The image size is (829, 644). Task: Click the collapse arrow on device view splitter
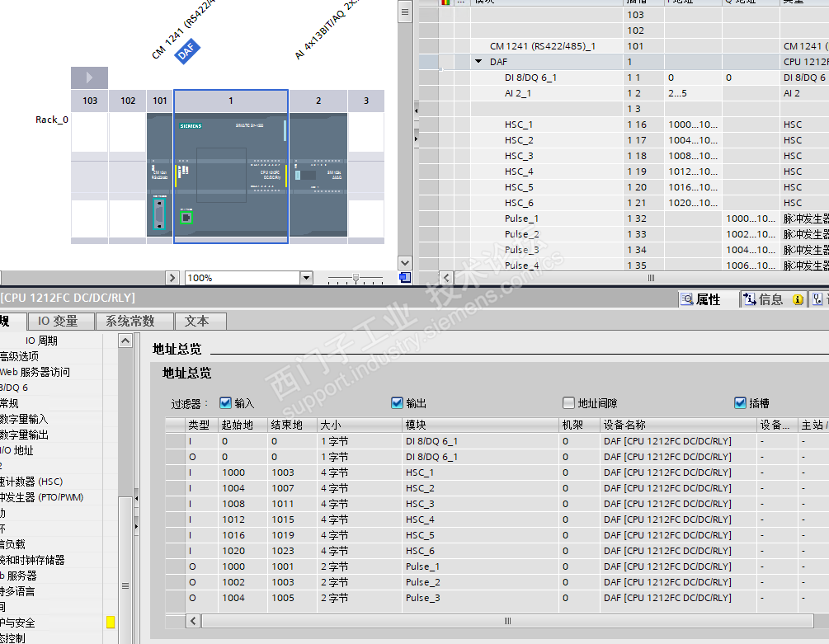click(416, 111)
